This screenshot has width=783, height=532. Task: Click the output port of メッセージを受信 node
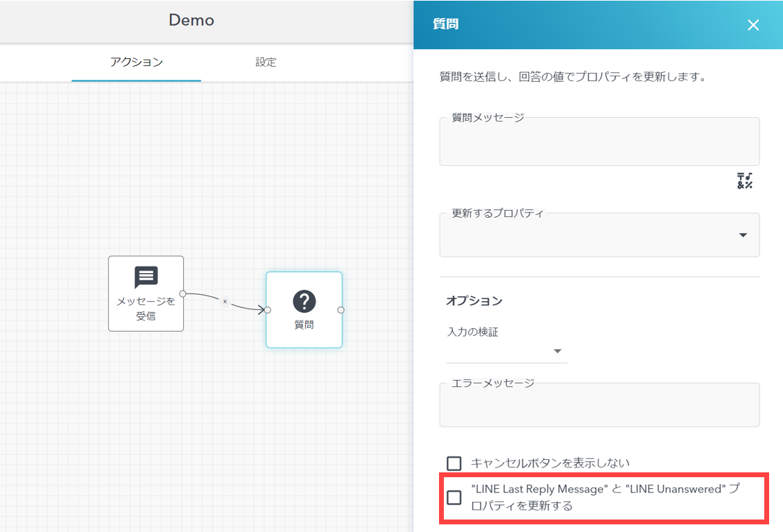pos(183,293)
